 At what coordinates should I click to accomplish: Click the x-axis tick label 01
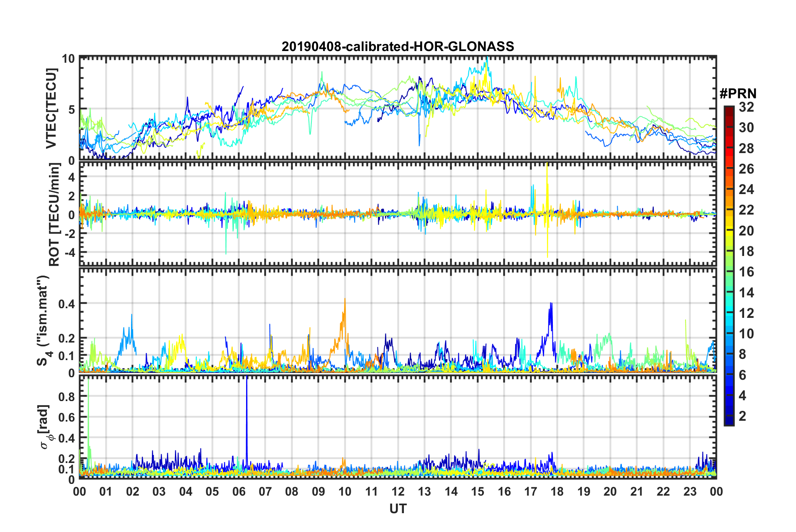[106, 491]
